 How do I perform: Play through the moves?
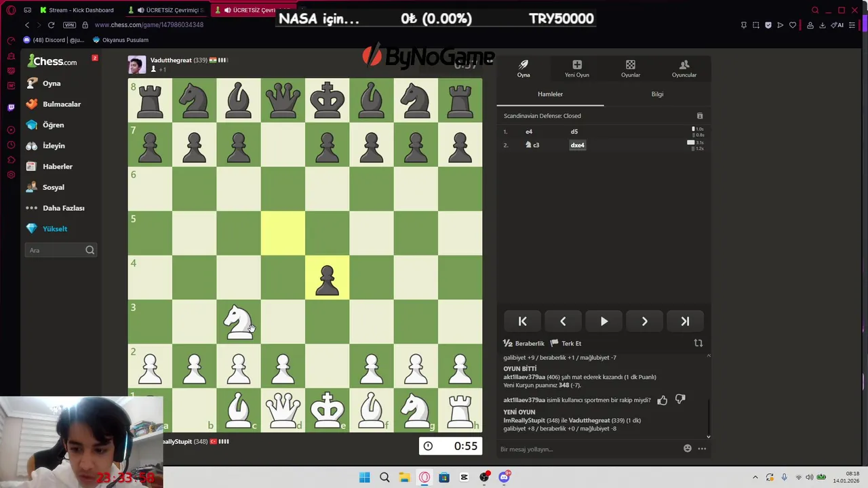click(x=604, y=321)
